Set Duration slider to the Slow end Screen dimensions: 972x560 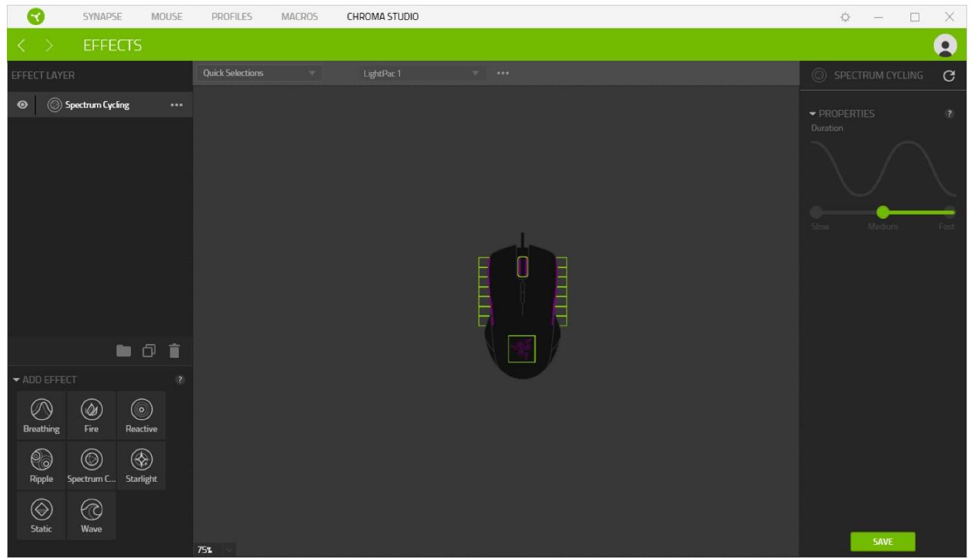pos(817,213)
